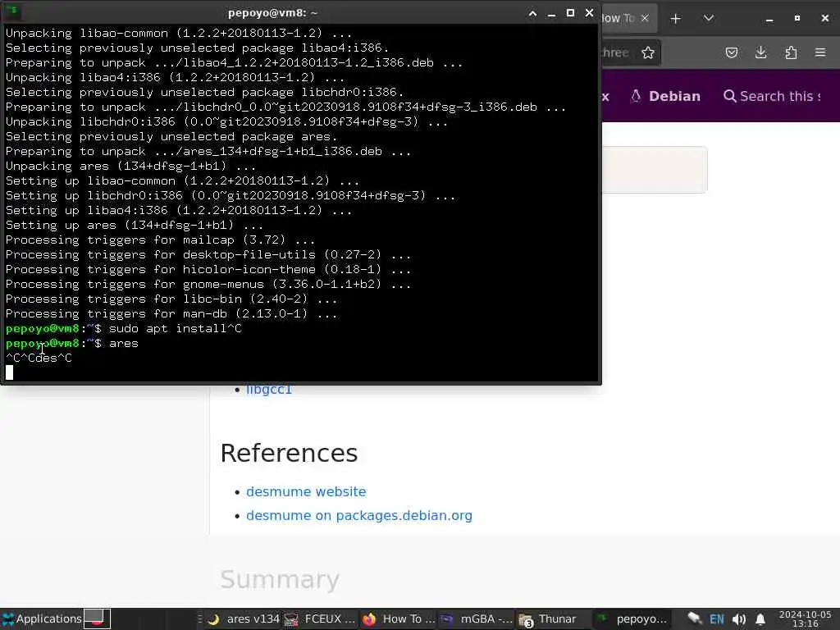Click the terminal window menu icon
Screen dimensions: 840x630
12,11
